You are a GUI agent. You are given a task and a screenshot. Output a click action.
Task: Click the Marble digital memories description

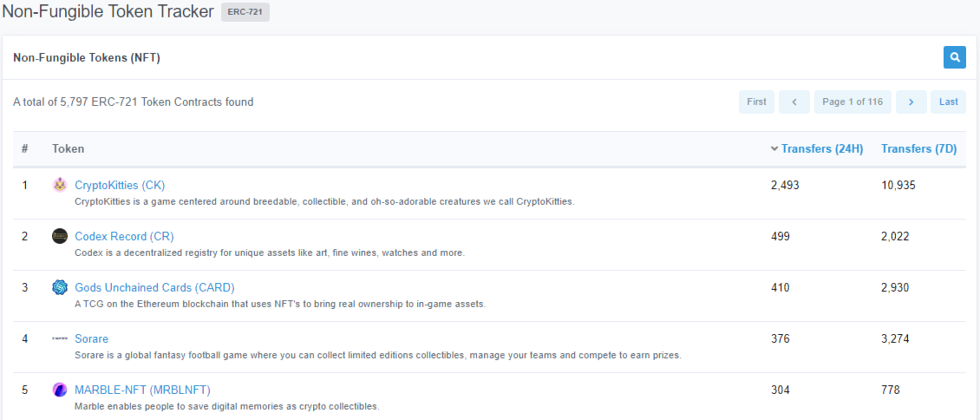[227, 407]
